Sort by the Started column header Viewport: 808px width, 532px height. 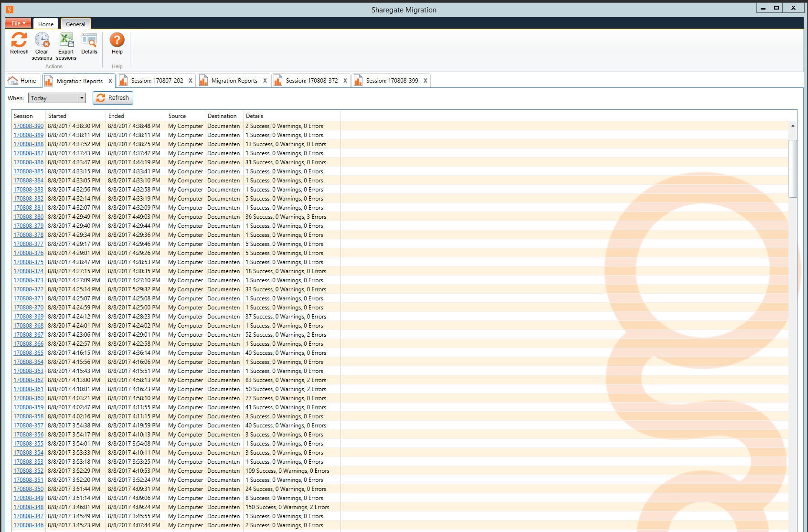point(75,116)
